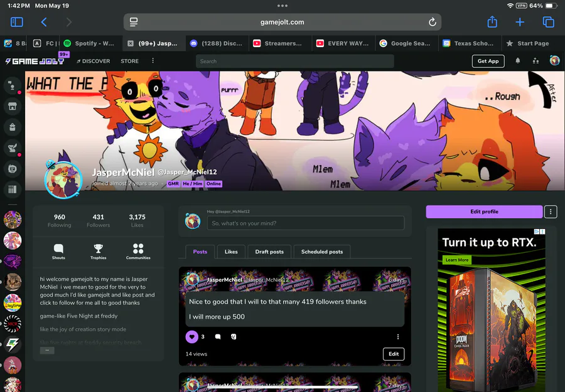Open the Safari share sheet icon
The image size is (565, 392).
[x=492, y=22]
